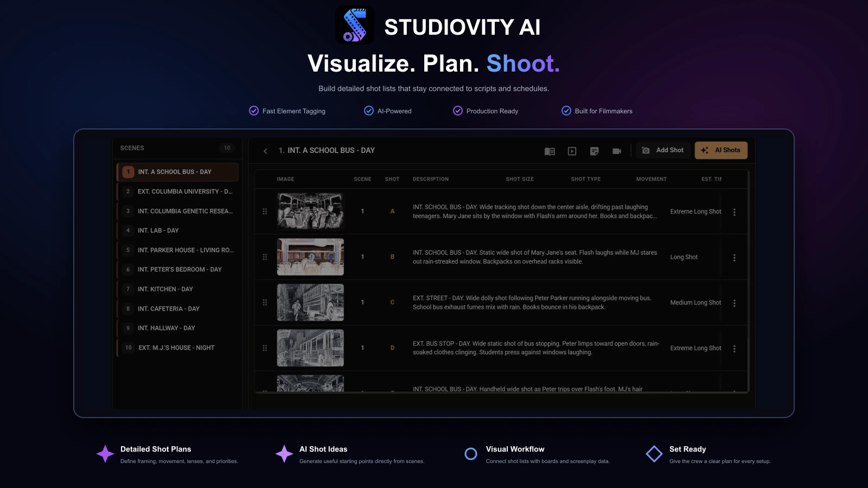Click the AI-Powered checkmark icon
This screenshot has height=488, width=868.
(x=369, y=111)
